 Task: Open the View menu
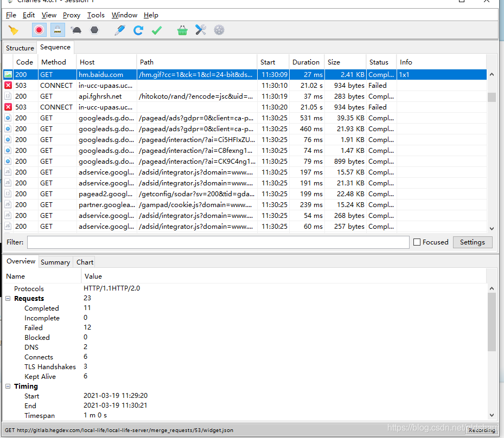(49, 15)
